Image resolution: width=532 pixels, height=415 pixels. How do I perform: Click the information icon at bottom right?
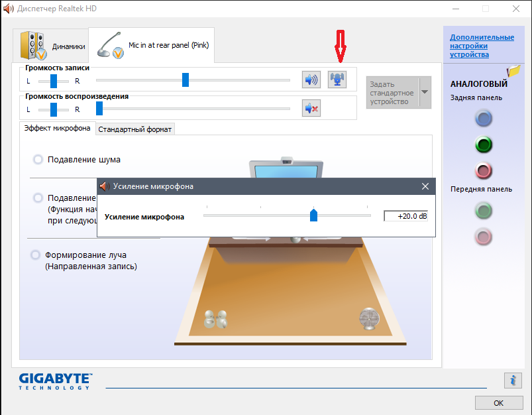coord(512,380)
